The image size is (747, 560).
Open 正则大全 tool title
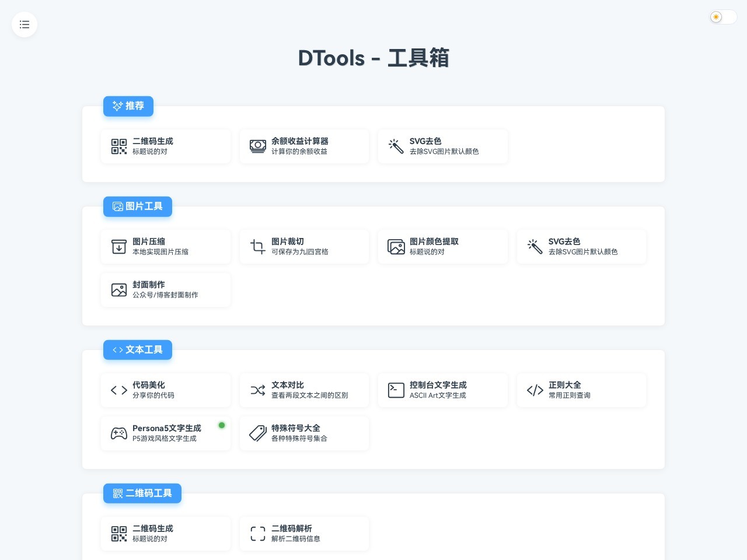(565, 385)
